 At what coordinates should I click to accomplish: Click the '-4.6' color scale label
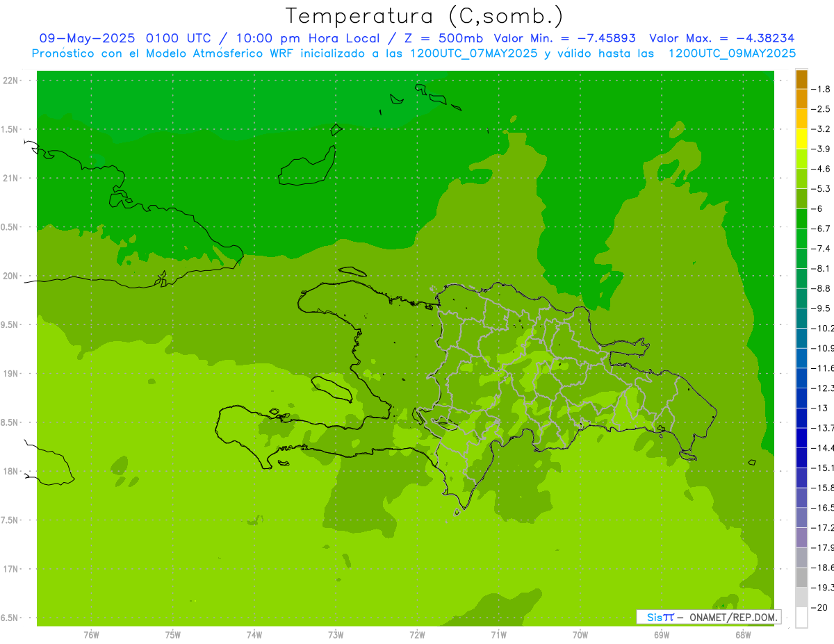coord(820,169)
